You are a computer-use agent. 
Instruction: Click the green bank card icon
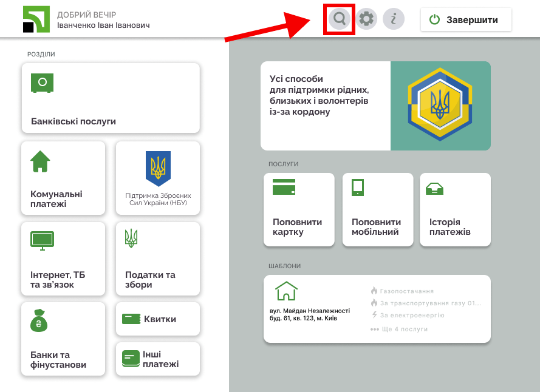pos(284,187)
